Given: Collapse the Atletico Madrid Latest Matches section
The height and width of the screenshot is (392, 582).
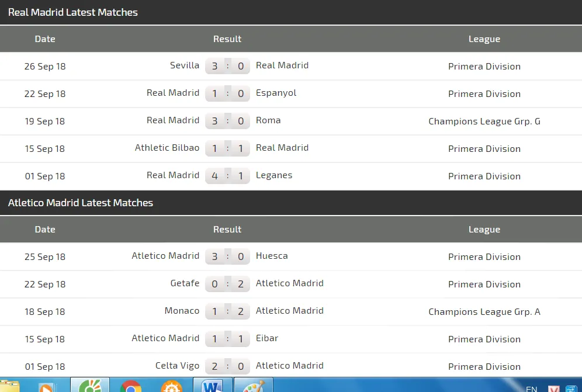Looking at the screenshot, I should [80, 203].
